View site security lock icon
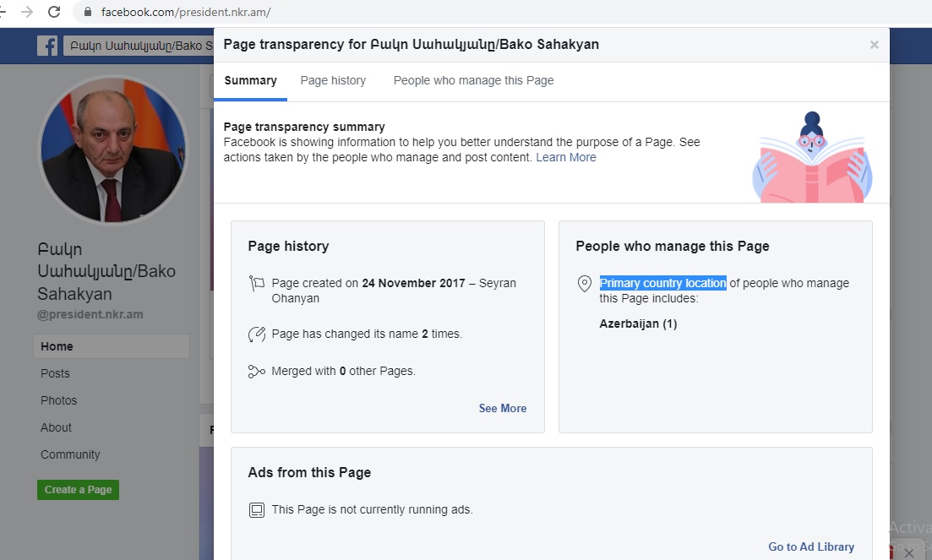The width and height of the screenshot is (932, 560). [88, 12]
